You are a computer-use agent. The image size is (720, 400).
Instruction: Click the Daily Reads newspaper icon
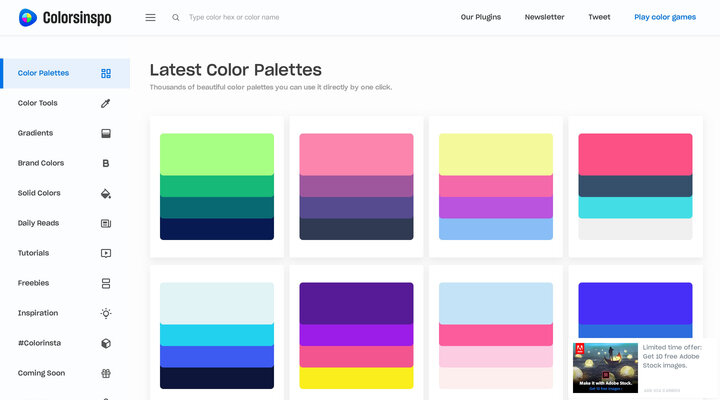(106, 223)
